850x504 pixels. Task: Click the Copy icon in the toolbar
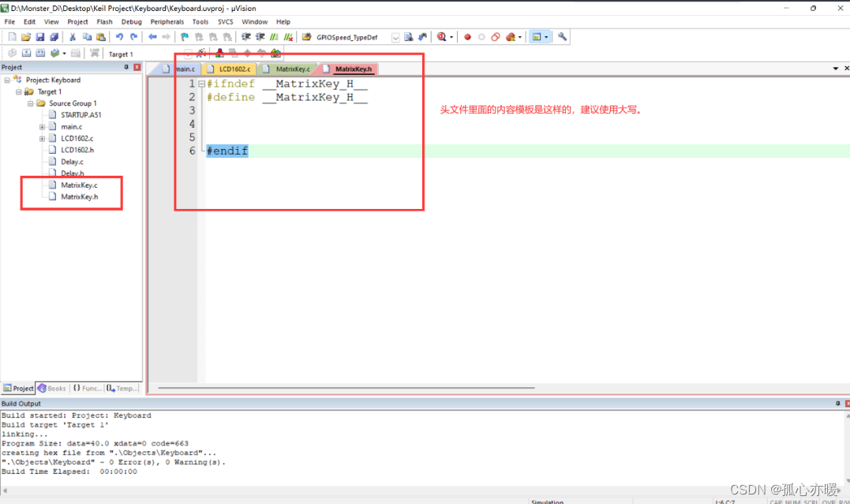pyautogui.click(x=87, y=37)
